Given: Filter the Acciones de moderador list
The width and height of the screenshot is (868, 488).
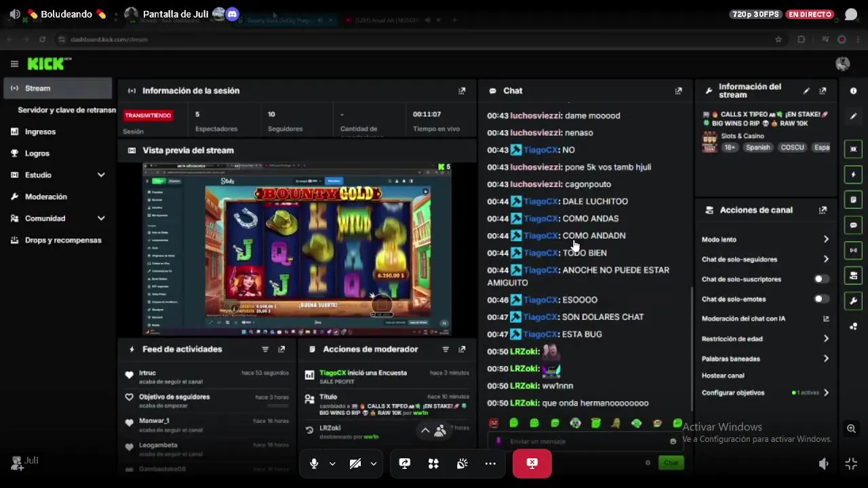Looking at the screenshot, I should (x=446, y=350).
